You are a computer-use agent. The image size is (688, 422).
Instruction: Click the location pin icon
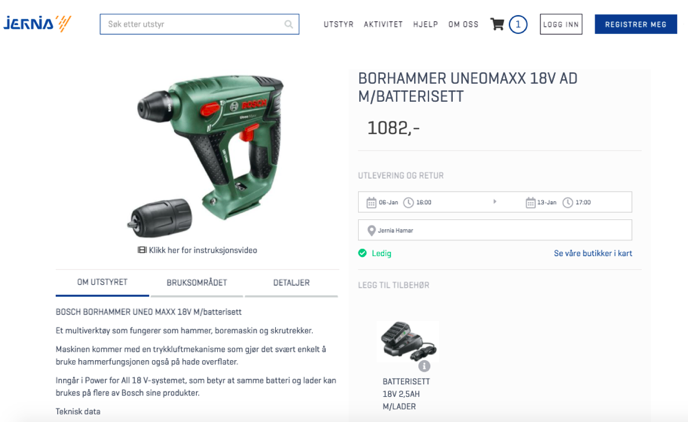coord(371,230)
